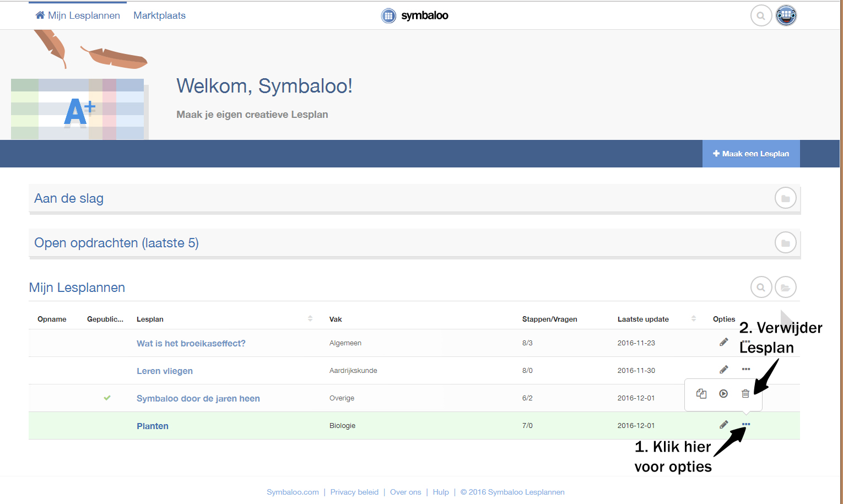
Task: Select the Algemeen subject cell
Action: (345, 343)
